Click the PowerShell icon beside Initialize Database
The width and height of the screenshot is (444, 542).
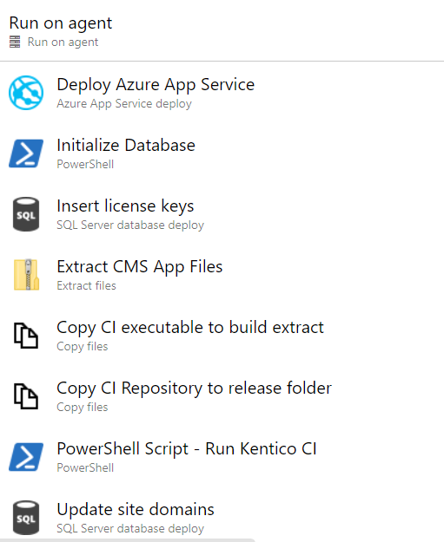point(26,153)
